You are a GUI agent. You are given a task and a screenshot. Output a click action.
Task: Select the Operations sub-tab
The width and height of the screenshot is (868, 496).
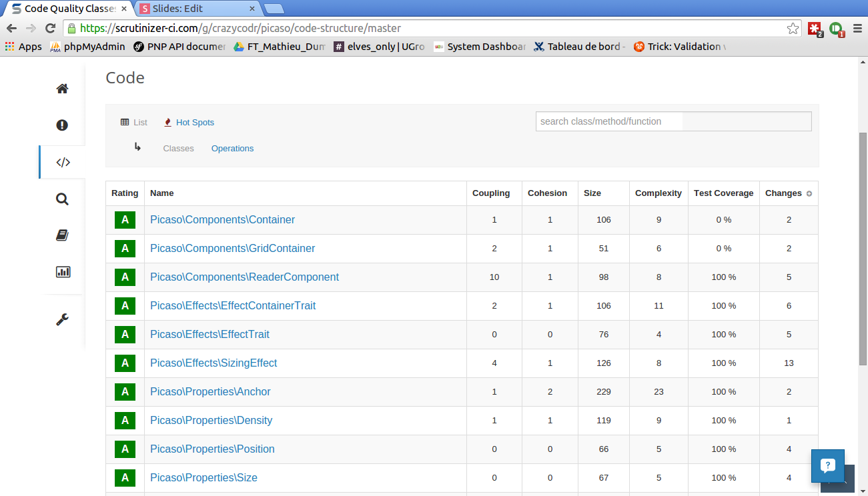(x=232, y=148)
